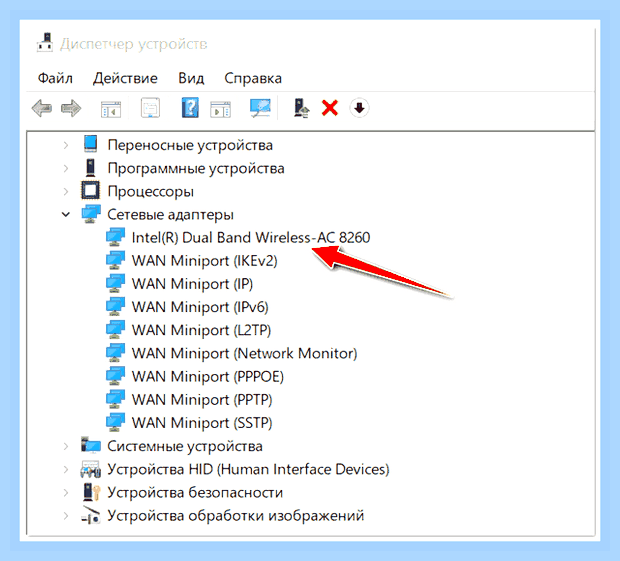Click the Устройства HID category icon
Screen dimensions: 620x561
point(91,469)
